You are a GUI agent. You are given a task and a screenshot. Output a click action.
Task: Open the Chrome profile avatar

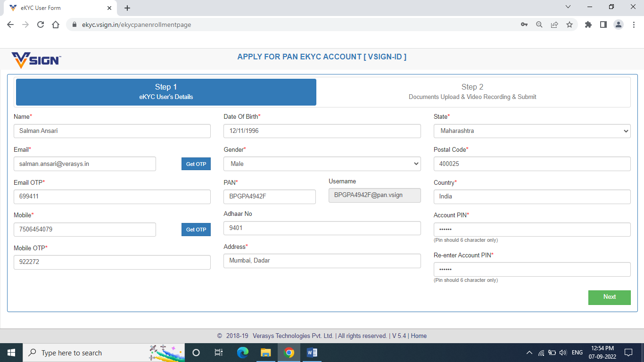[x=619, y=25]
